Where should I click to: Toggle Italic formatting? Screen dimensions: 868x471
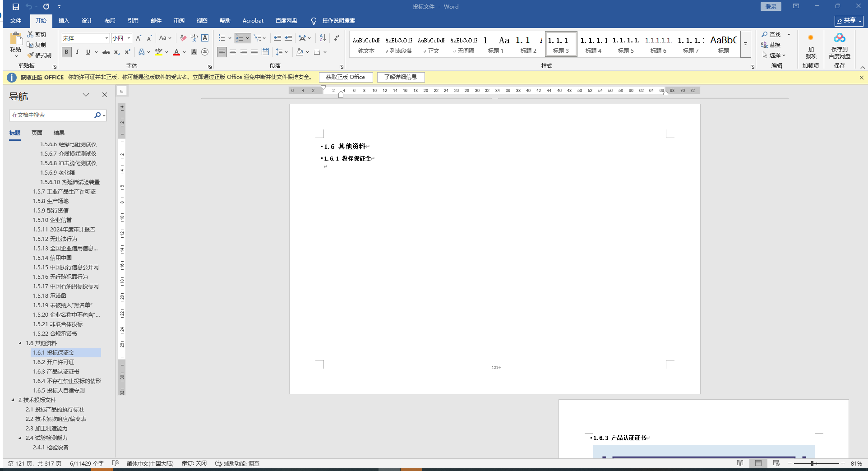point(77,52)
